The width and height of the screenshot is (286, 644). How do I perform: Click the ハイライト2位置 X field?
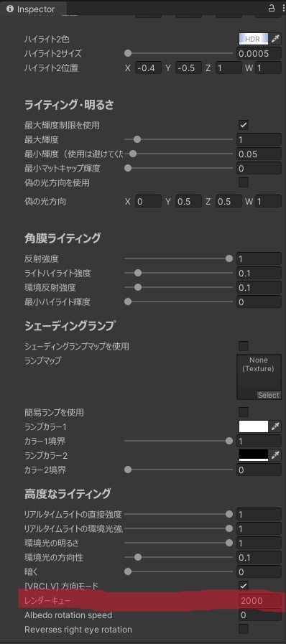(x=148, y=67)
